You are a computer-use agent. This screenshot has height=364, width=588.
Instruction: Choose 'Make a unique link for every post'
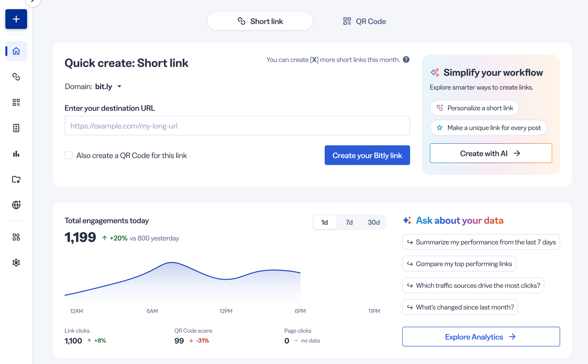(488, 128)
